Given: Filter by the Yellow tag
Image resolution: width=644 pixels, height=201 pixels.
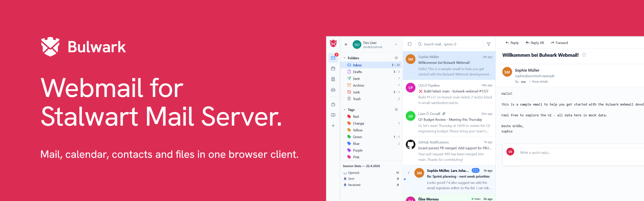Looking at the screenshot, I should pyautogui.click(x=371, y=130).
